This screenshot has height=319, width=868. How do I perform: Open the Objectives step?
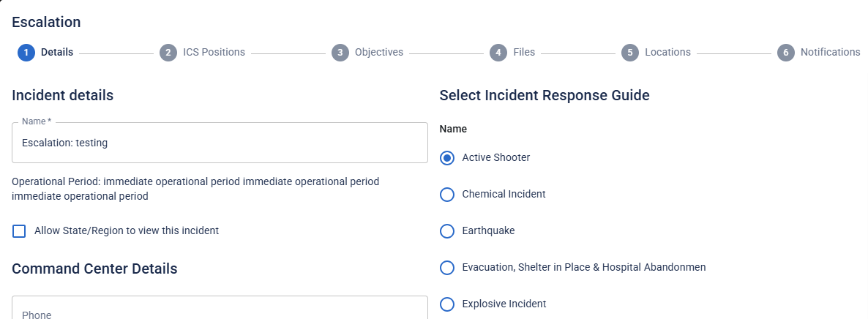pyautogui.click(x=379, y=53)
